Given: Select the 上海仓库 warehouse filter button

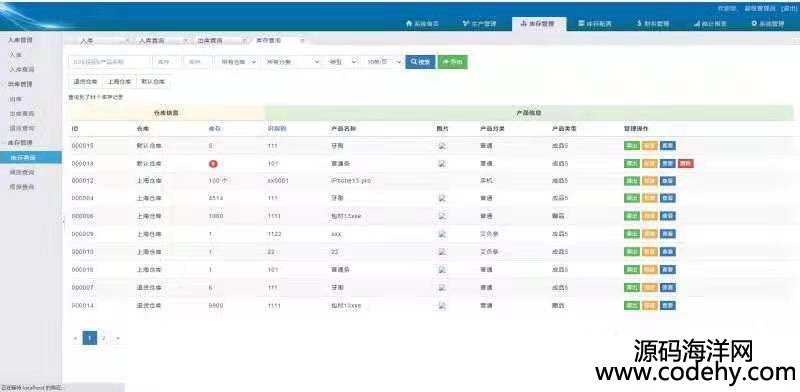Looking at the screenshot, I should pos(119,82).
